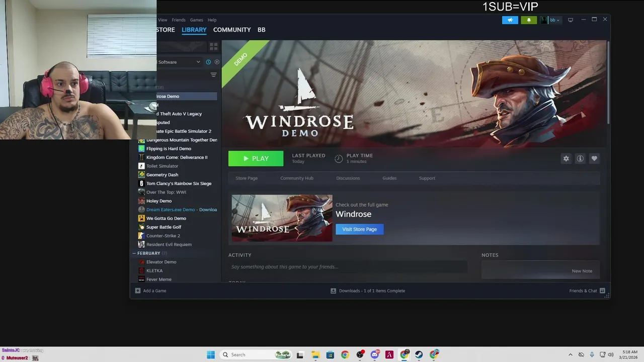Open the View menu

point(163,20)
